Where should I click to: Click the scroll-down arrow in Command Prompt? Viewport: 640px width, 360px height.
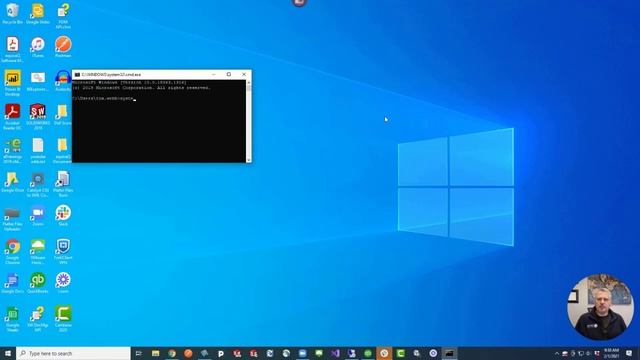coord(249,160)
